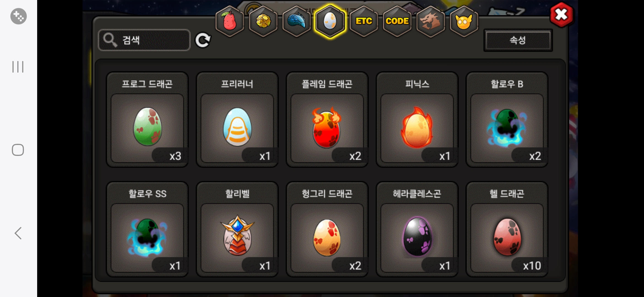644x297 pixels.
Task: Click the 검색 search field
Action: tap(144, 40)
